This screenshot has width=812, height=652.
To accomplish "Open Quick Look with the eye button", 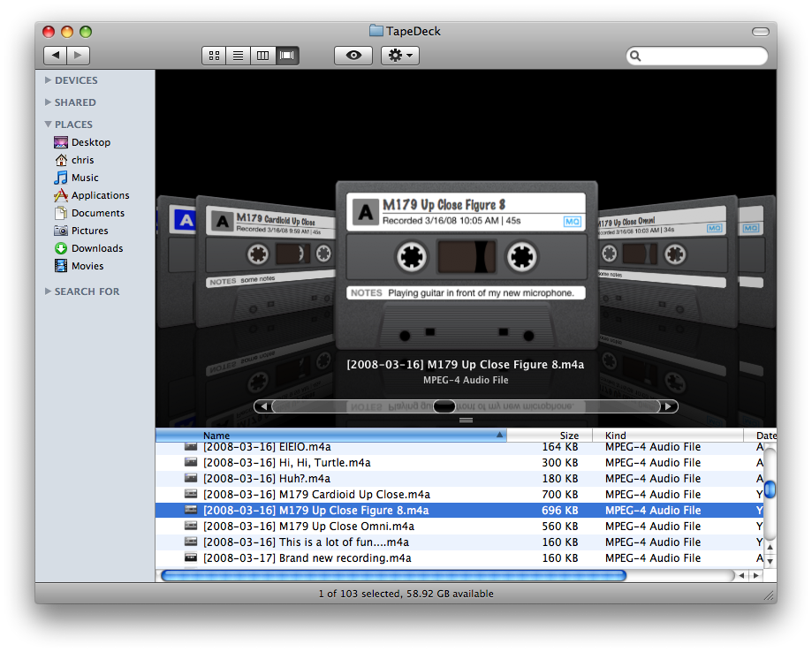I will point(353,56).
